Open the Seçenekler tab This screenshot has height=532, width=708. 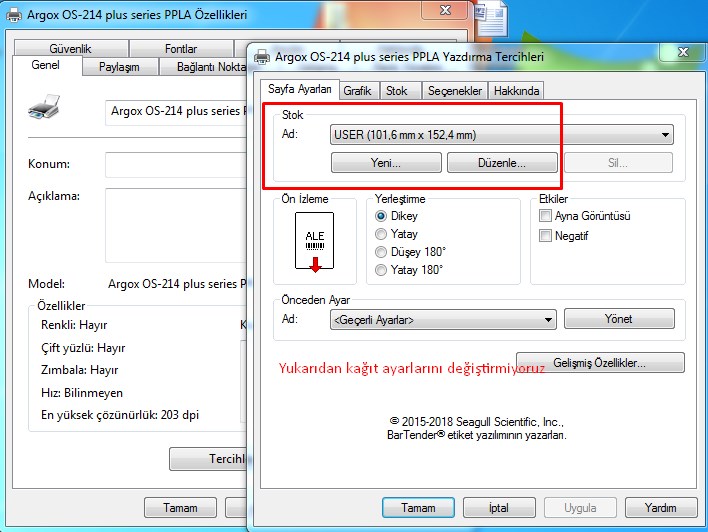(x=455, y=91)
